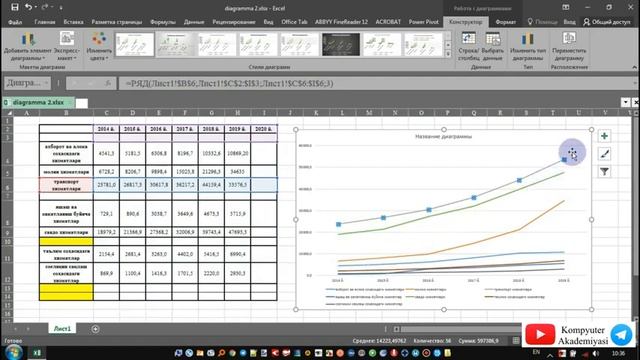Switch to the Главная tab

point(45,22)
